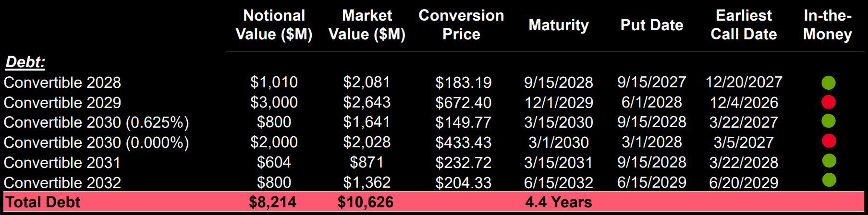Click green in-the-money dot for Convertible 2030 (0.625%)
The width and height of the screenshot is (868, 215).
(x=828, y=121)
